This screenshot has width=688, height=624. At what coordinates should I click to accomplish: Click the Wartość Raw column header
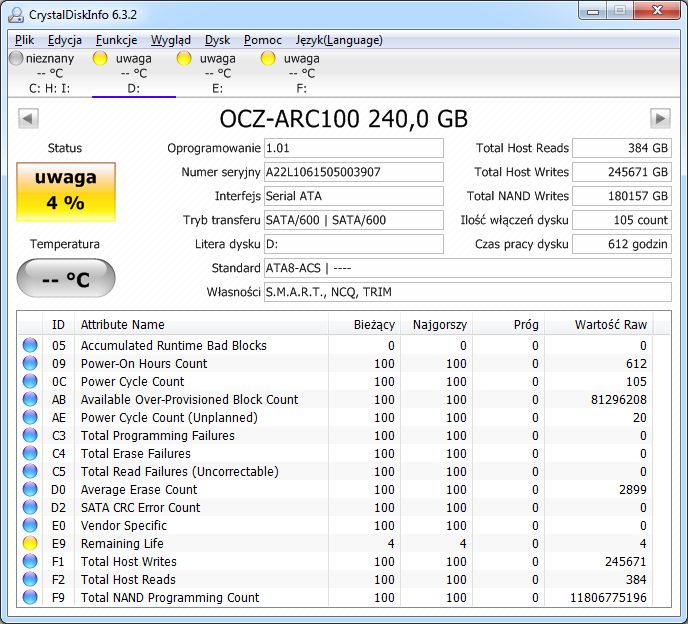(x=598, y=325)
